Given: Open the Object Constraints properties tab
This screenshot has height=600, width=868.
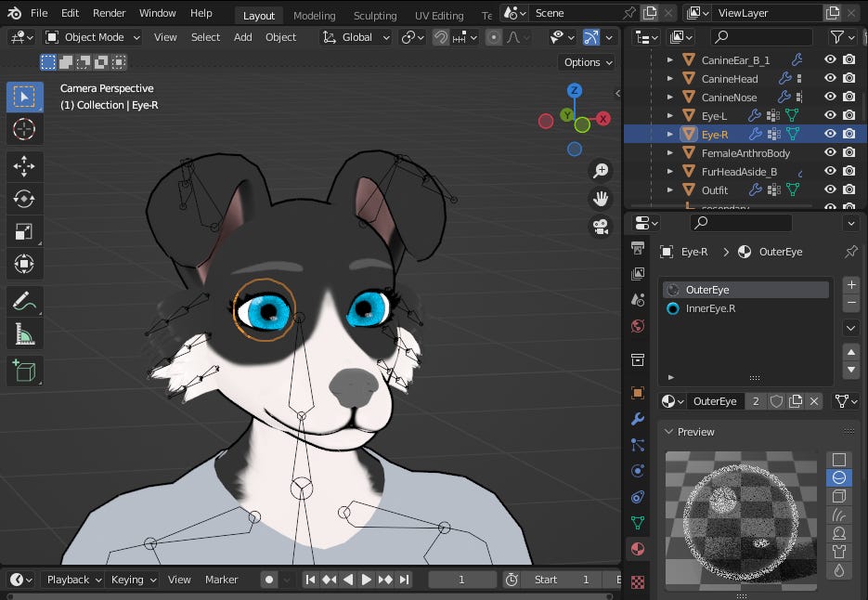Looking at the screenshot, I should 638,497.
